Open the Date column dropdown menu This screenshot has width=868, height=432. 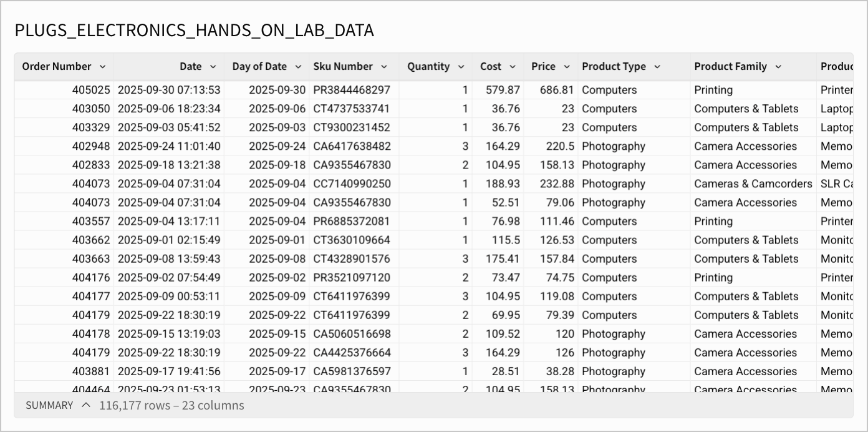pos(213,66)
